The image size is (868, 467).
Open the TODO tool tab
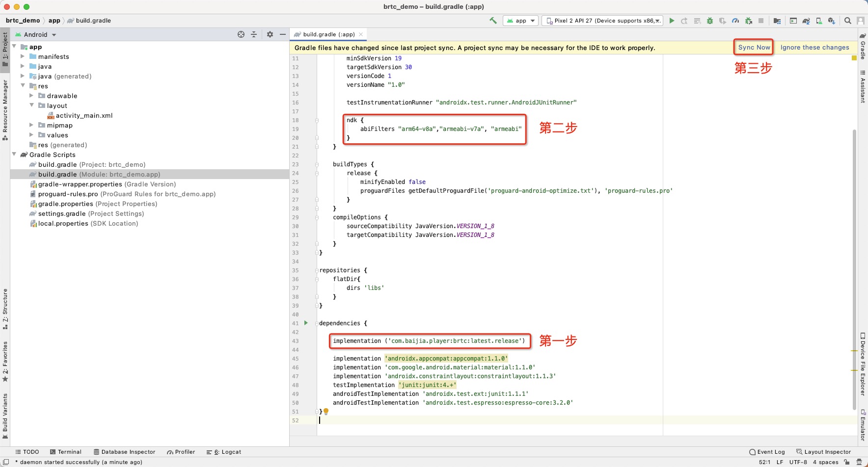pyautogui.click(x=27, y=452)
